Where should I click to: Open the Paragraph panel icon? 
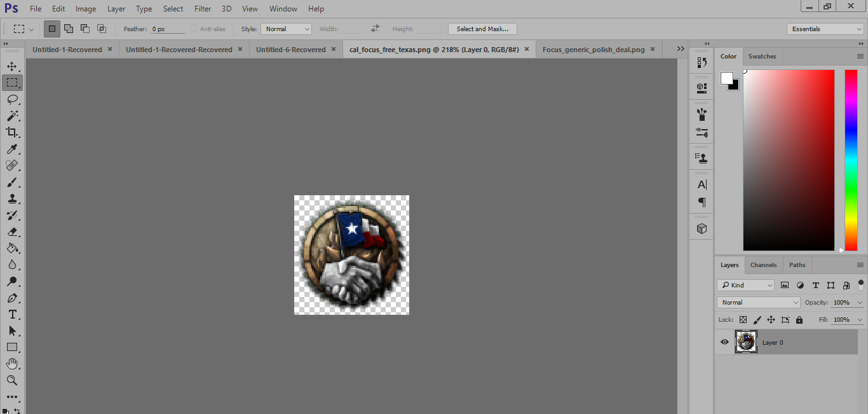pyautogui.click(x=702, y=202)
